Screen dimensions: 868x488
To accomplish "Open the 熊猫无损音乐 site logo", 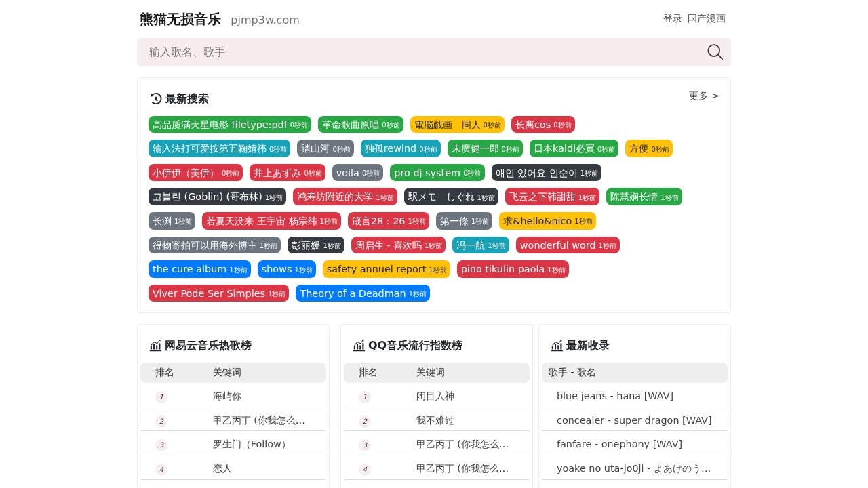I will click(x=180, y=19).
